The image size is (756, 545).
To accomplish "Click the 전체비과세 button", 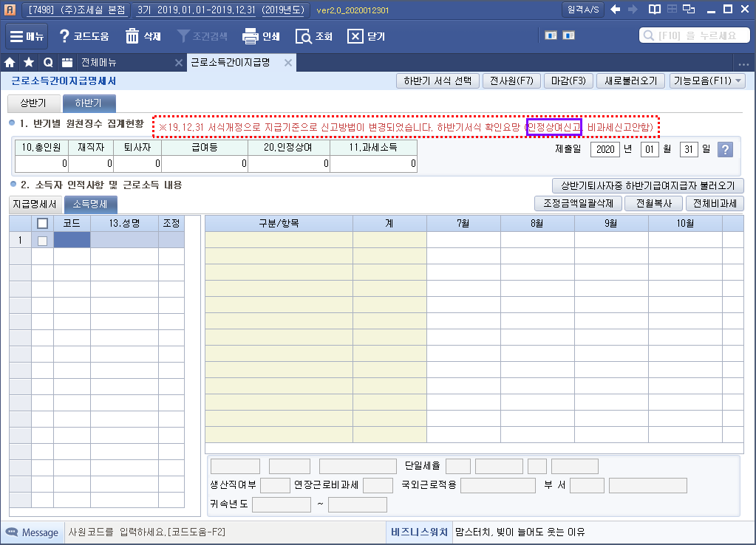I will (715, 203).
